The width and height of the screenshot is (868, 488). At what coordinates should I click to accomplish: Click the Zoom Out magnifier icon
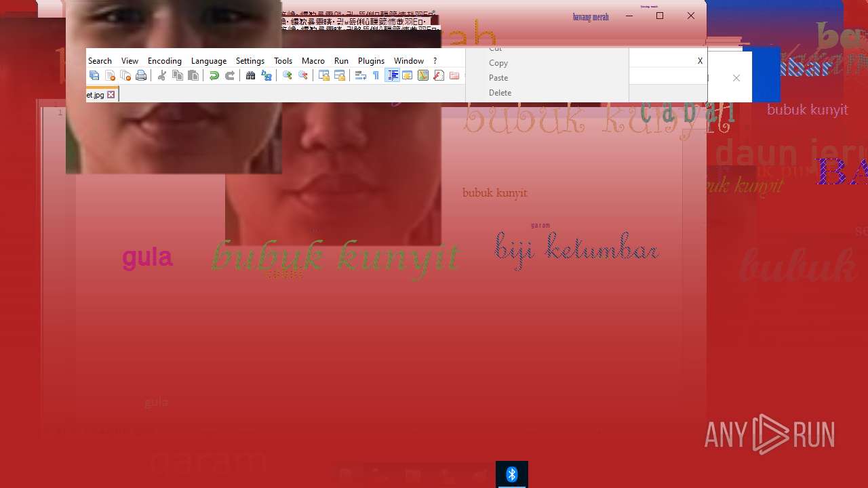click(x=303, y=75)
